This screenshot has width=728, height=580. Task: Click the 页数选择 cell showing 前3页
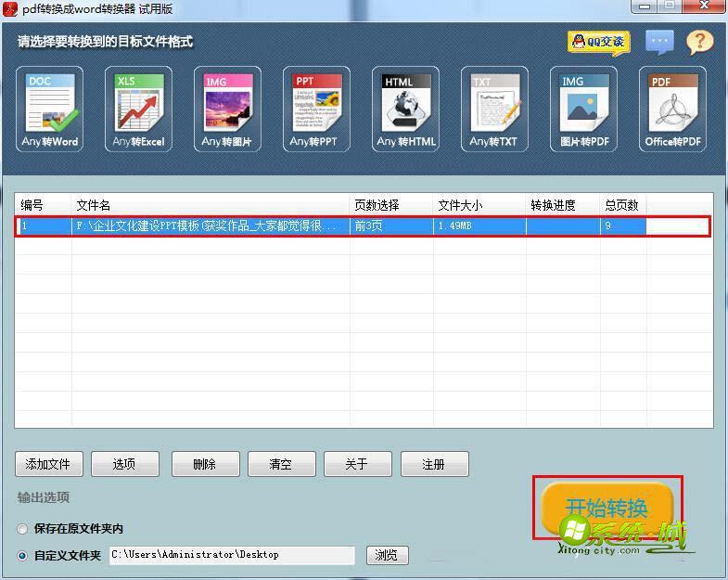390,226
